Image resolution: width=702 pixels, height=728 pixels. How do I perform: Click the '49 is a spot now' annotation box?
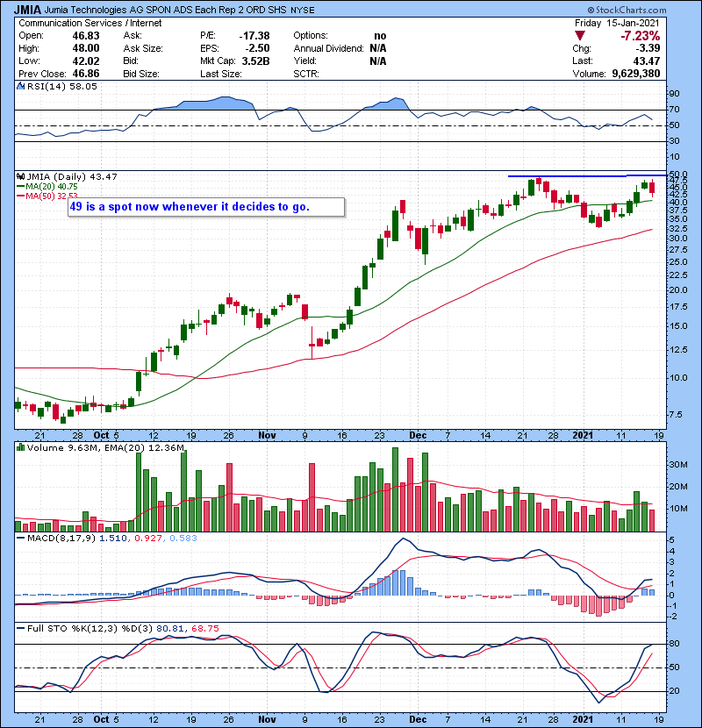207,207
